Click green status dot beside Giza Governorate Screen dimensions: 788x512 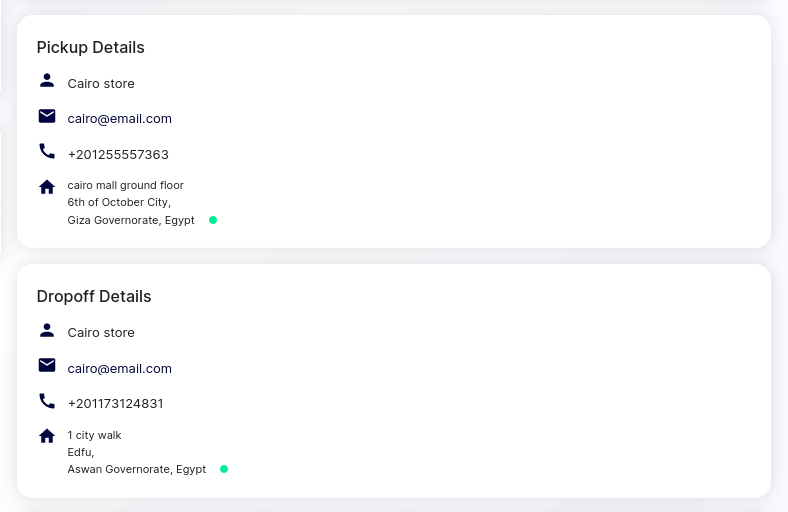pyautogui.click(x=213, y=220)
